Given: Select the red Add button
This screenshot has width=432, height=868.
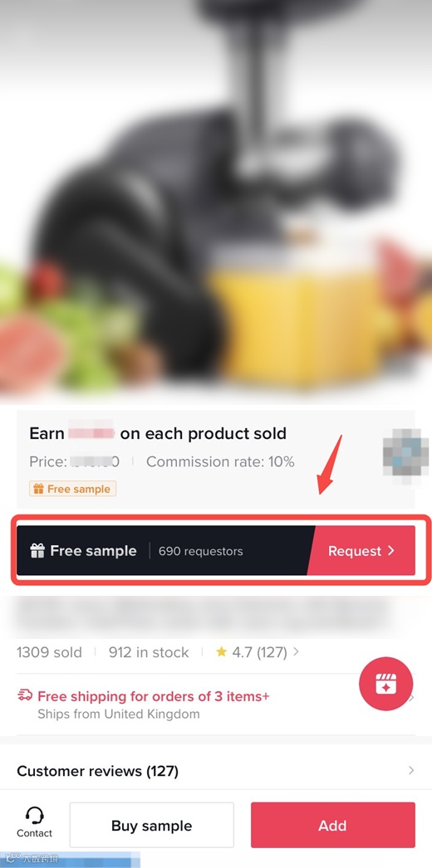Looking at the screenshot, I should pos(333,826).
